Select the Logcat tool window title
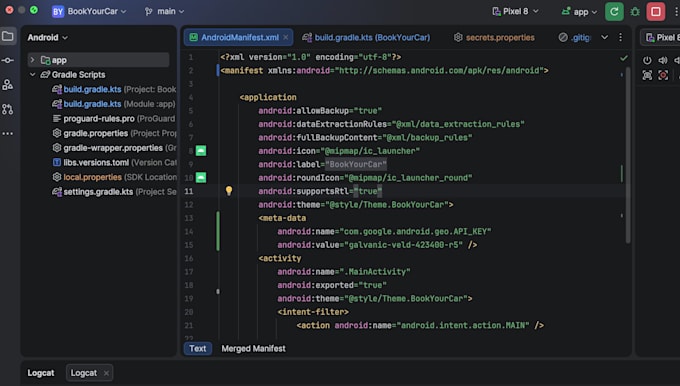680x386 pixels. tap(41, 373)
